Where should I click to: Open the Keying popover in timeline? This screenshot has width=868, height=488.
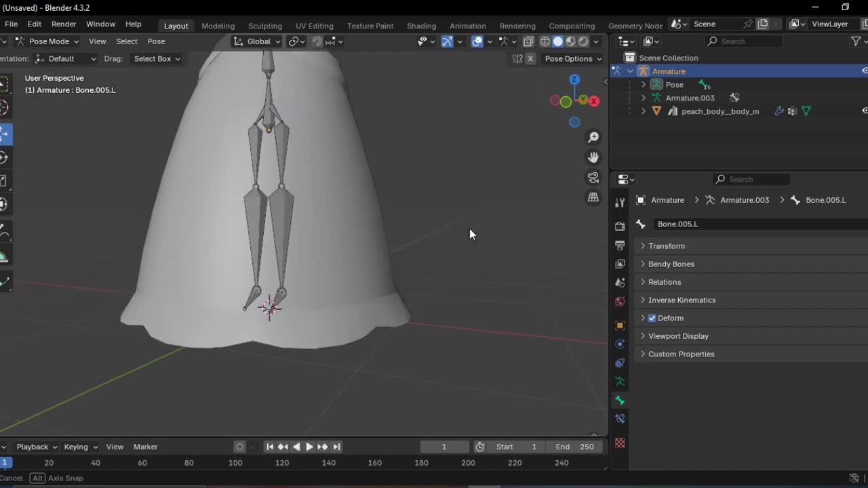pos(80,447)
